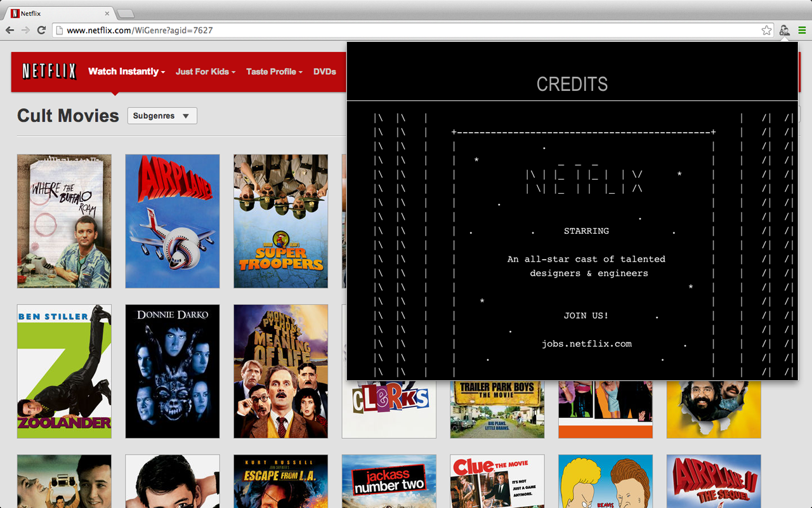Open The Meaning of Life poster
The image size is (812, 508).
click(x=281, y=371)
